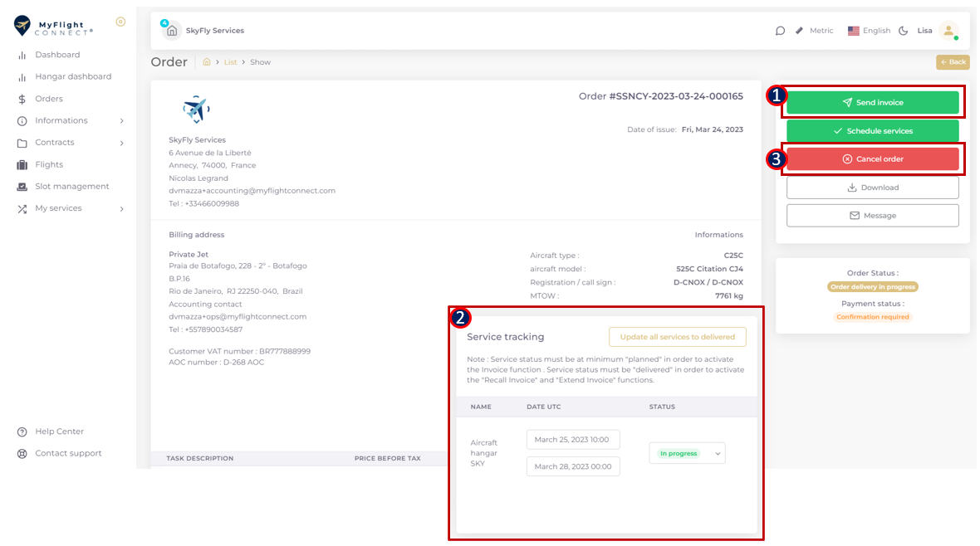
Task: Click the 7761 kg MTOW value
Action: tap(728, 296)
